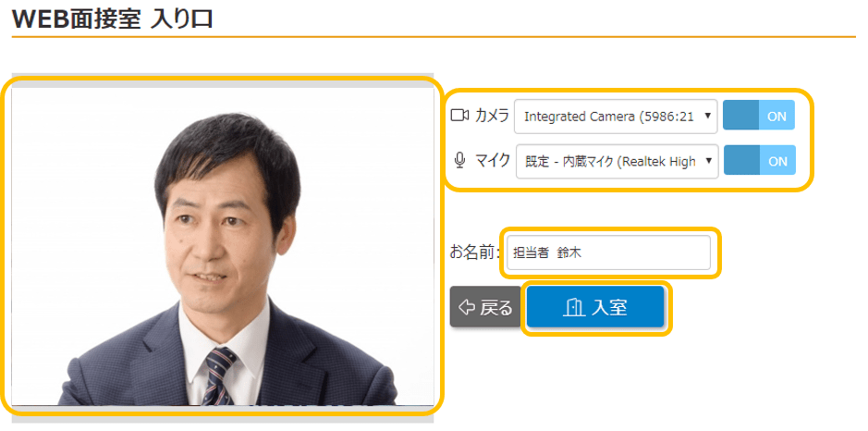Click the カメラ text label
This screenshot has height=431, width=868.
[x=492, y=116]
